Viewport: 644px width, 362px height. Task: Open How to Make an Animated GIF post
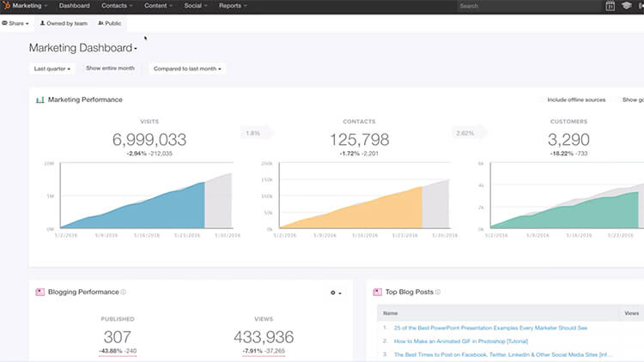click(x=461, y=341)
